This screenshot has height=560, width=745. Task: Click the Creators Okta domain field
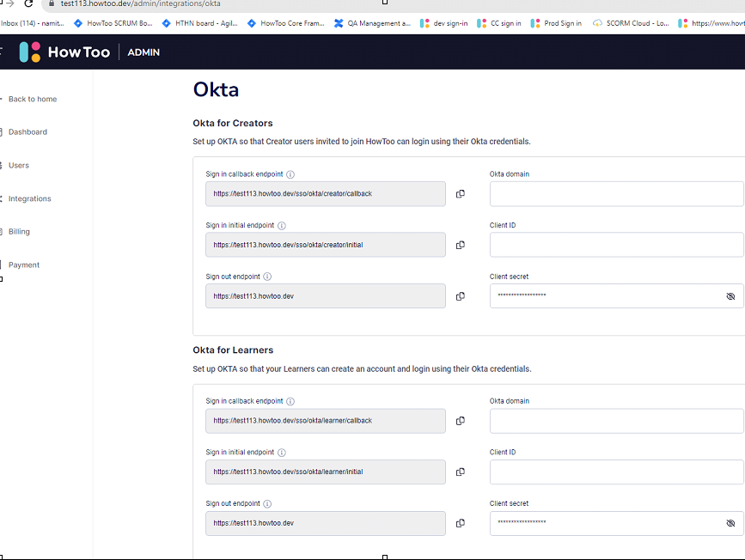click(615, 194)
